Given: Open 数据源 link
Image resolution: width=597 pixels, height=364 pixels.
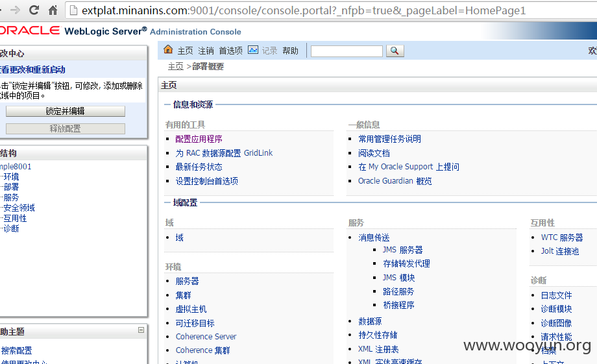Looking at the screenshot, I should [370, 321].
